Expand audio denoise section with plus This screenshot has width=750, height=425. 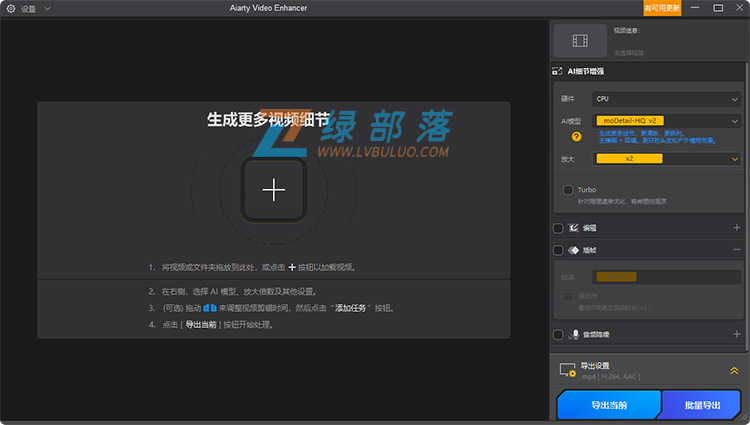tap(737, 334)
